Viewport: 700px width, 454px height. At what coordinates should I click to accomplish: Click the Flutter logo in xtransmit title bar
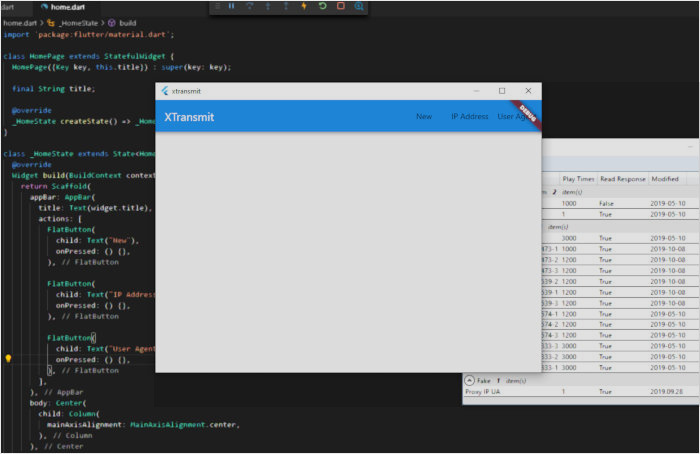pos(165,91)
